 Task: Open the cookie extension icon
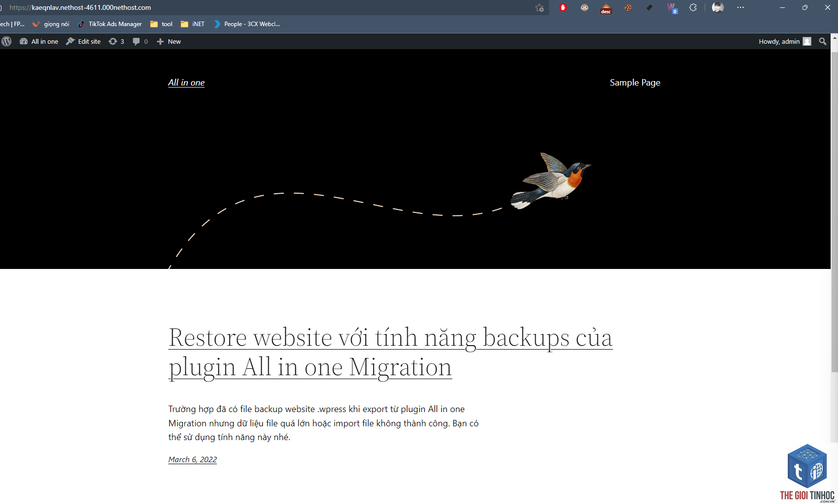[628, 7]
